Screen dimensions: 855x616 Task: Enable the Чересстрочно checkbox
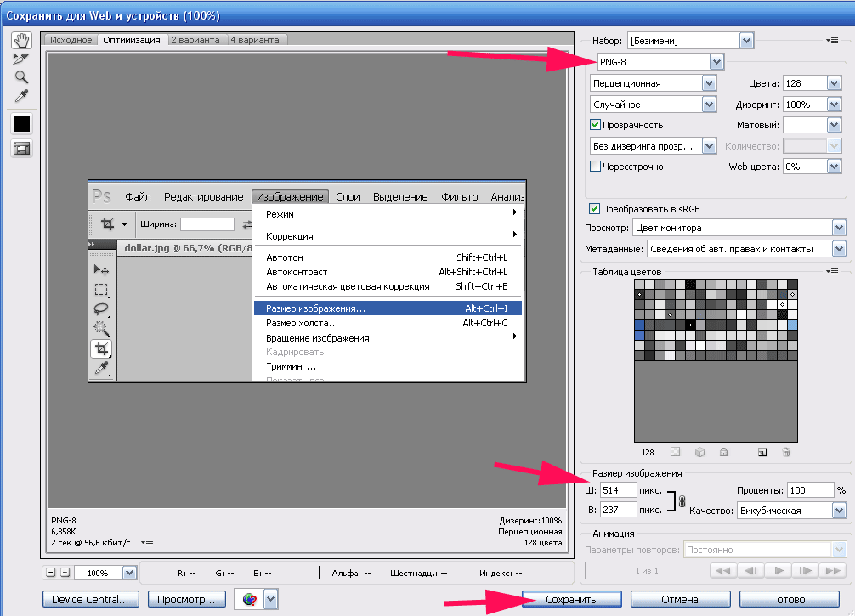[x=595, y=167]
